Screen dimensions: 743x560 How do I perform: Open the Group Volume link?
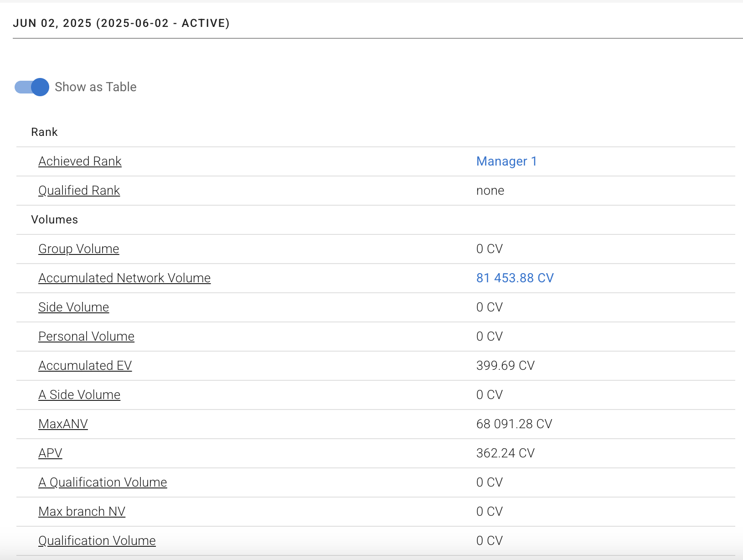coord(78,249)
